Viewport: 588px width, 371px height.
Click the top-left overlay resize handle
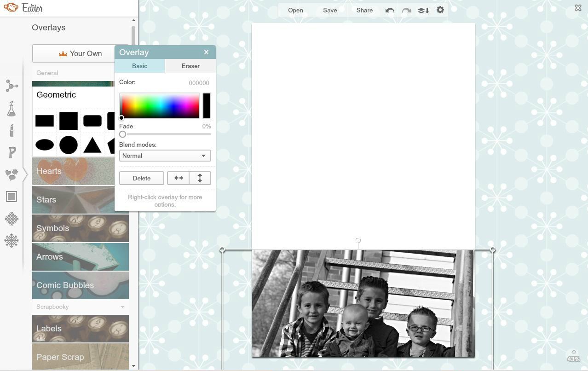(x=222, y=249)
